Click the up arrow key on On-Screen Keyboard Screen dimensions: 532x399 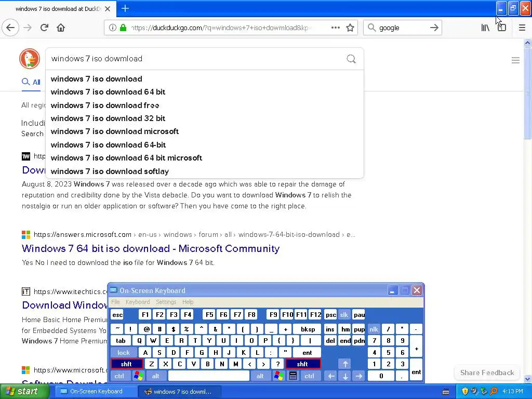(345, 364)
